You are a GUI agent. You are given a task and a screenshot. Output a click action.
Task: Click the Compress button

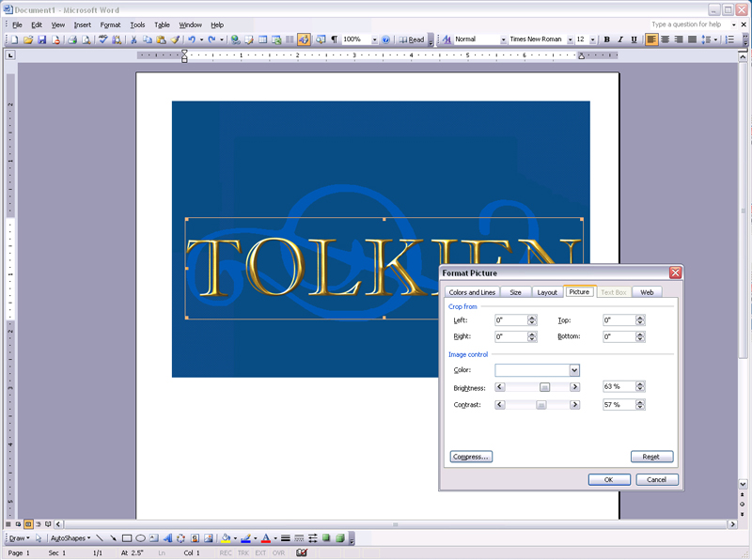pos(471,457)
